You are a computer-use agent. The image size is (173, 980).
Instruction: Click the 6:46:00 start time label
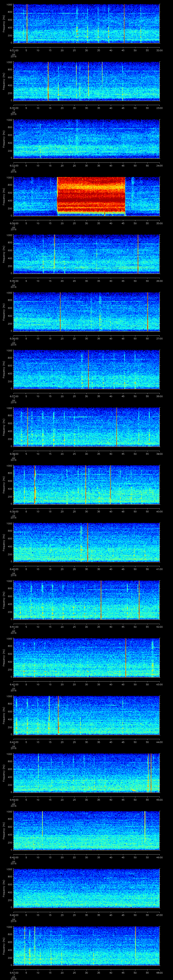[x=14, y=915]
